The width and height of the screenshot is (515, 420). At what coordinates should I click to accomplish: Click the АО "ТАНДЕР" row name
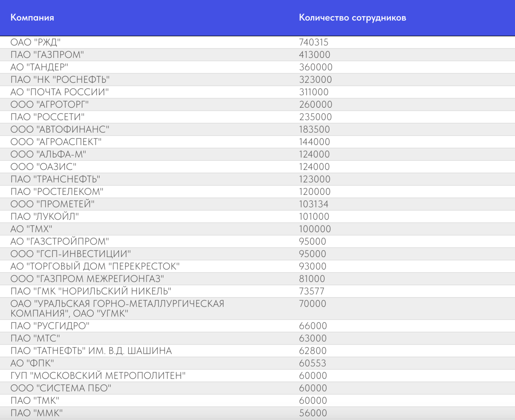[39, 67]
